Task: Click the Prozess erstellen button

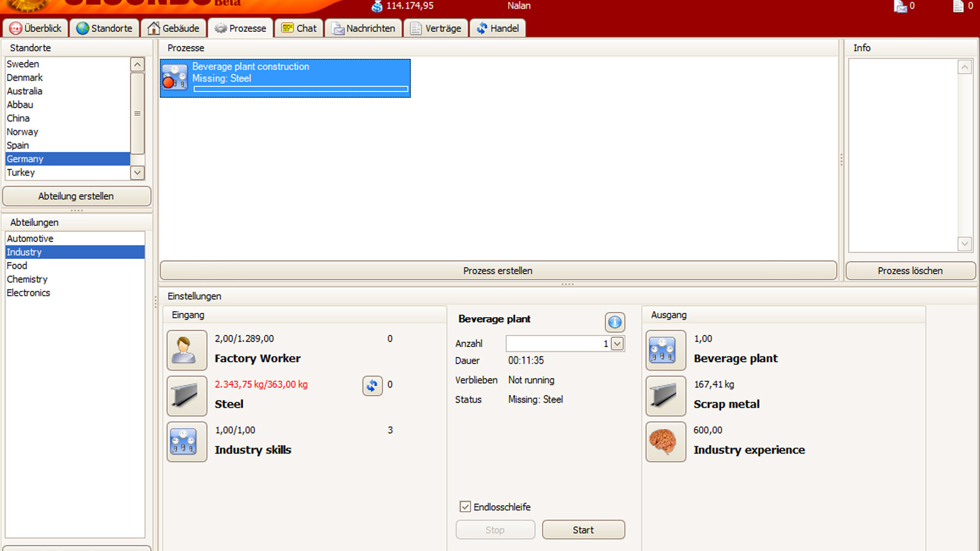Action: [x=497, y=271]
